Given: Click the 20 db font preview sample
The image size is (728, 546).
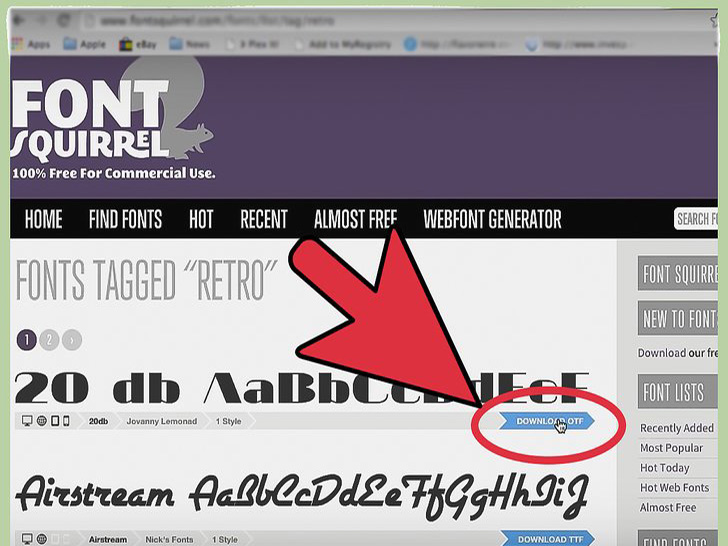Looking at the screenshot, I should click(302, 387).
